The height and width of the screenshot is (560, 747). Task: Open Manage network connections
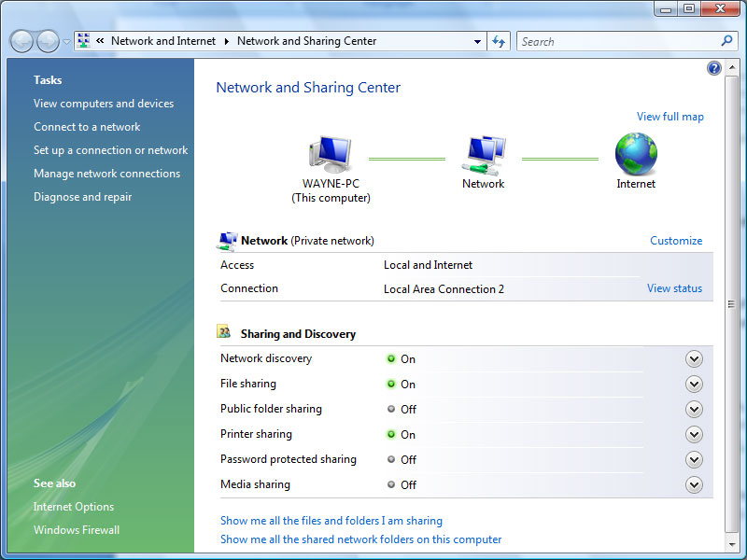(107, 174)
